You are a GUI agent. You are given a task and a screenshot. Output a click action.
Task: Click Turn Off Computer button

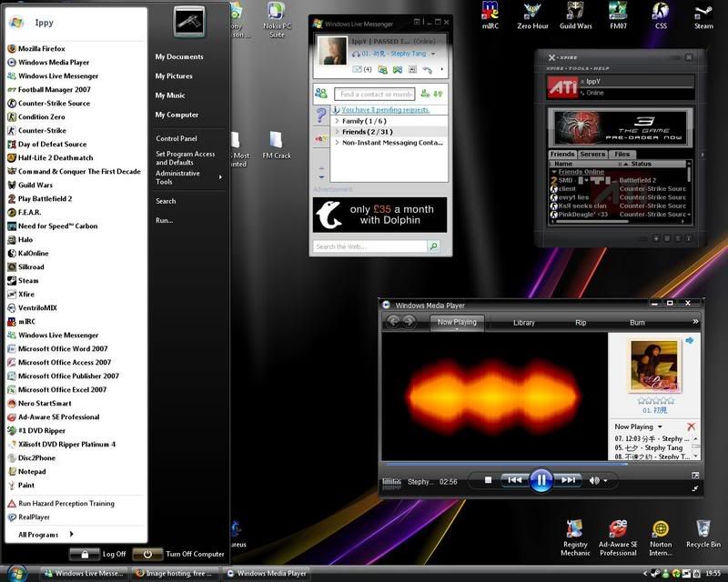click(178, 554)
